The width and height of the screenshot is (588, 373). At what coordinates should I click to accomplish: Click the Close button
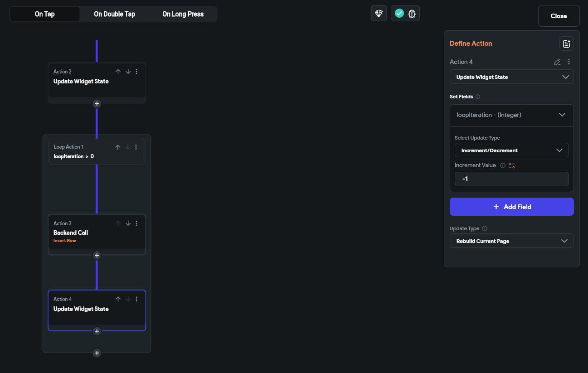(x=559, y=16)
